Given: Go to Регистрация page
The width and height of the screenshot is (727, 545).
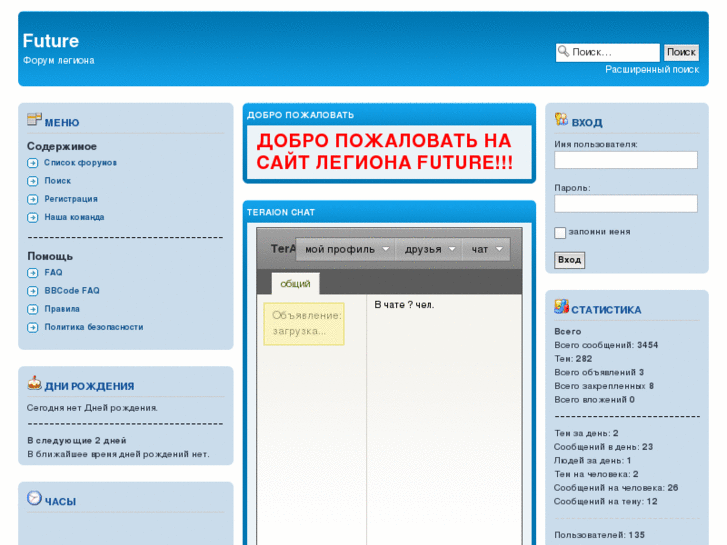Looking at the screenshot, I should coord(71,199).
